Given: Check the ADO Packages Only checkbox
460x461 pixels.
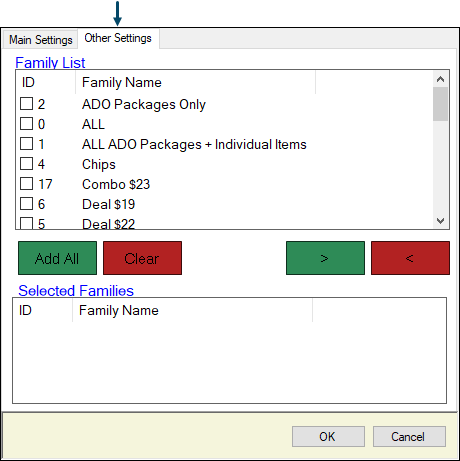Looking at the screenshot, I should [x=27, y=104].
